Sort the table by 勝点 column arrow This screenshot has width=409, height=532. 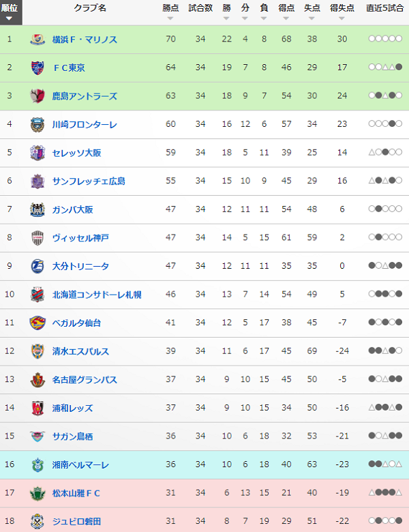(170, 18)
